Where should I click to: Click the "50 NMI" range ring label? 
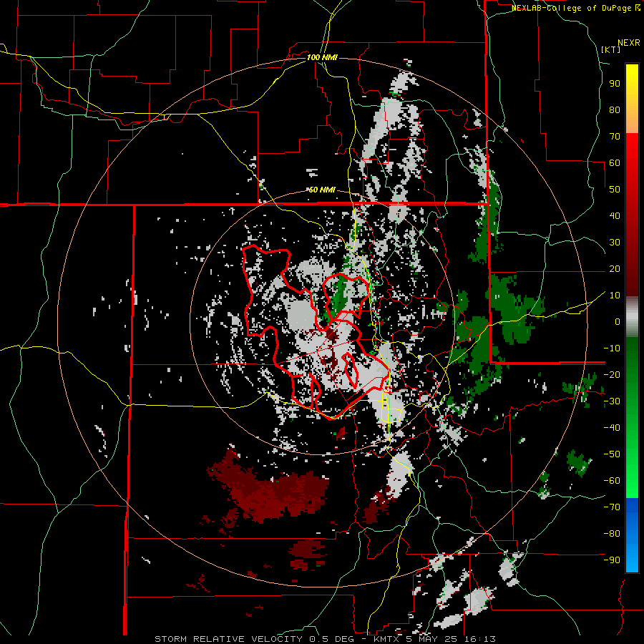(x=322, y=190)
